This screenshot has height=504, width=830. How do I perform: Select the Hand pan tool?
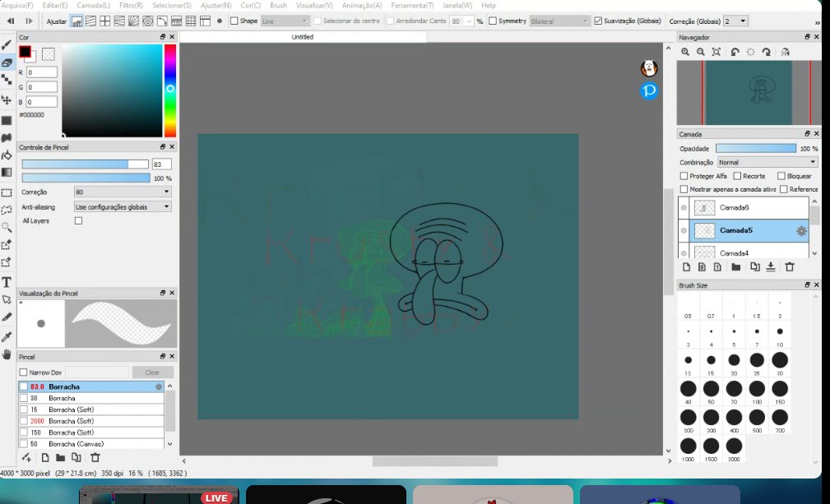click(7, 354)
